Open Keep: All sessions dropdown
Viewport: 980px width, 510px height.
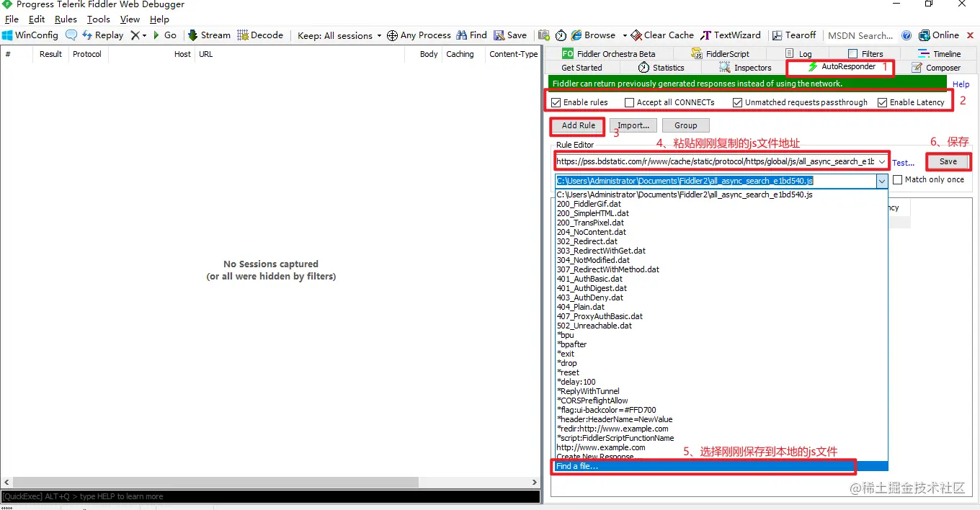pyautogui.click(x=339, y=35)
